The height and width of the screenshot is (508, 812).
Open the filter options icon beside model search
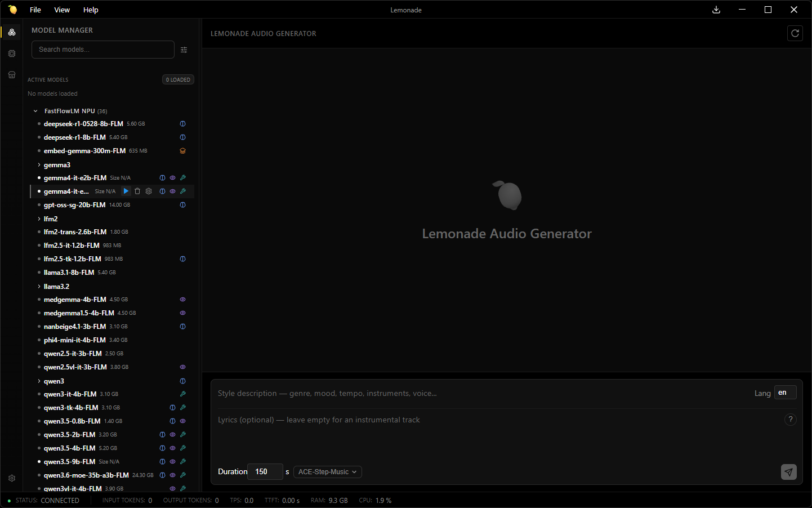pyautogui.click(x=184, y=50)
